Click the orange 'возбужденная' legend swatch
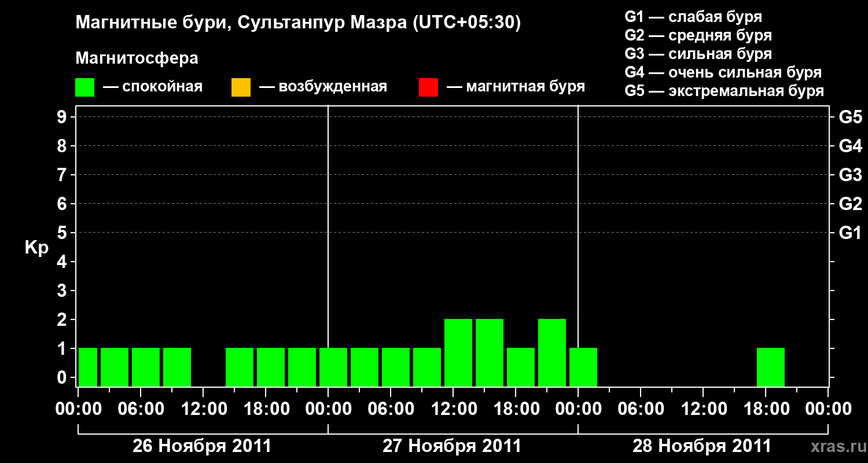Image resolution: width=868 pixels, height=463 pixels. [x=241, y=87]
